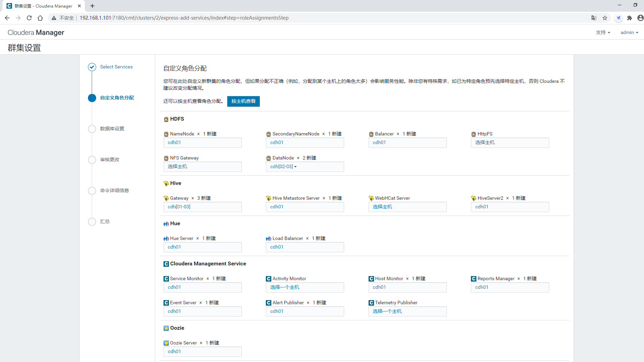Open the extensions puzzle icon
Image resolution: width=644 pixels, height=362 pixels.
tap(630, 18)
